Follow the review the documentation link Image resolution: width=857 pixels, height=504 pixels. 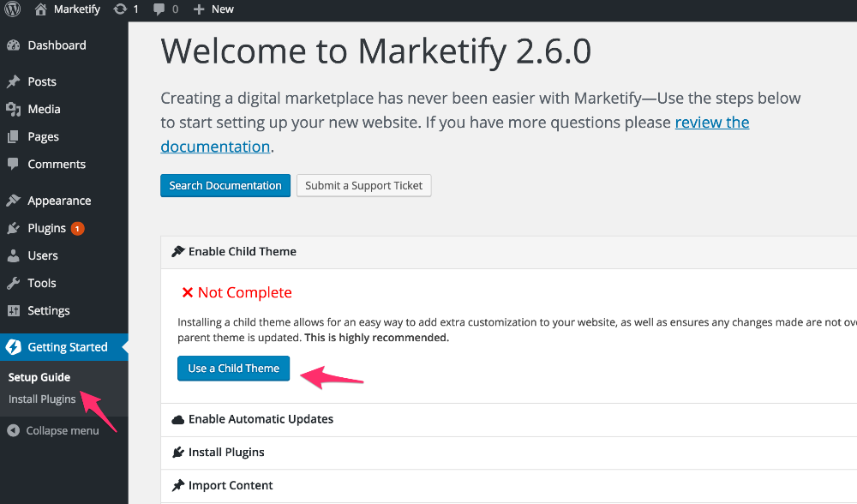click(x=711, y=123)
